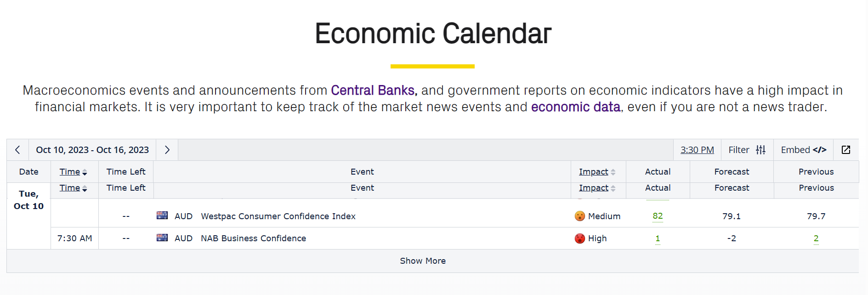Click Show More to expand events

(423, 261)
